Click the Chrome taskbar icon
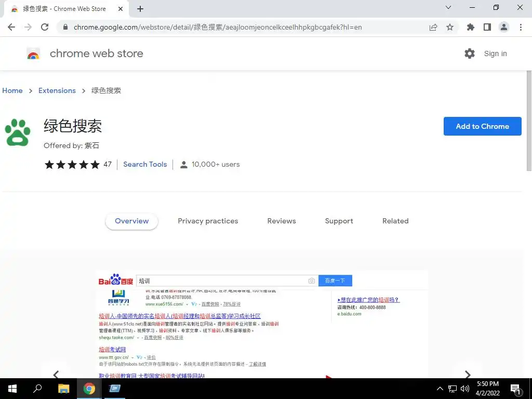532x399 pixels. pos(89,389)
